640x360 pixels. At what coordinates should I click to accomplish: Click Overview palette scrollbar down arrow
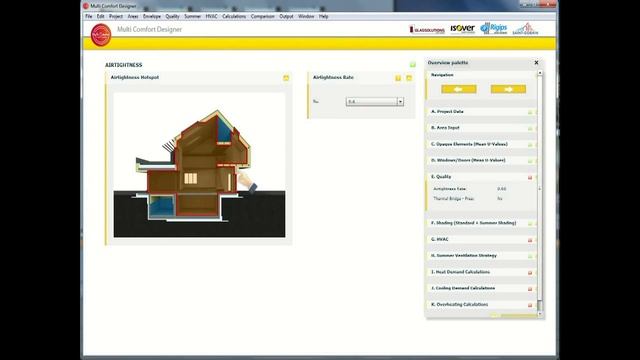tap(540, 314)
